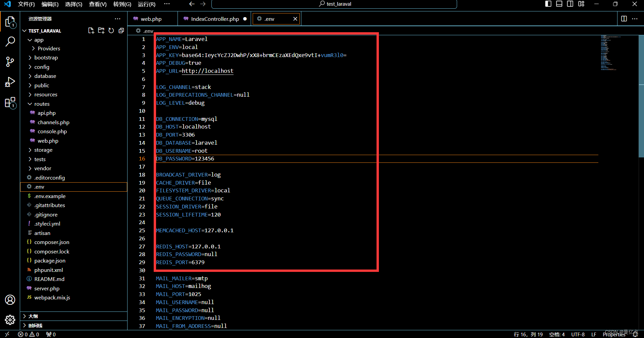This screenshot has width=644, height=338.
Task: Open the 编辑(E) menu
Action: tap(50, 4)
